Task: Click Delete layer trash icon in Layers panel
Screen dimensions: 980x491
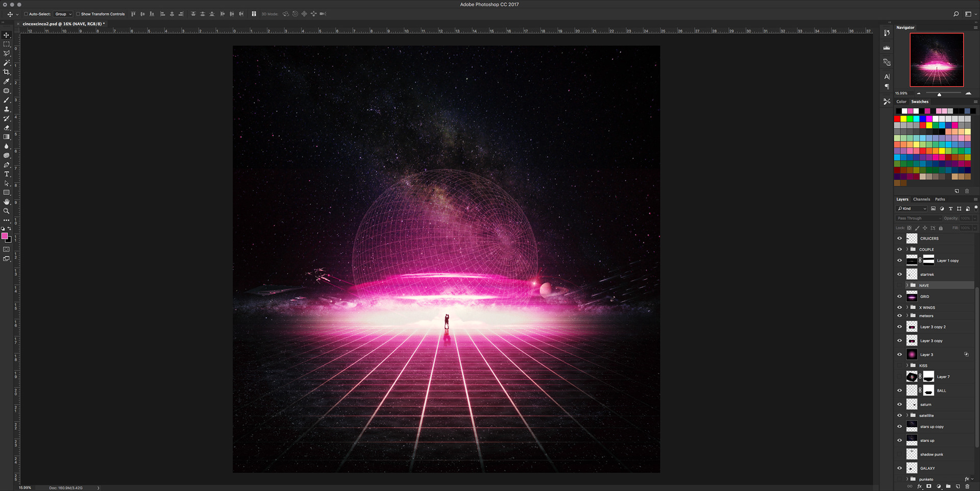Action: pyautogui.click(x=967, y=486)
